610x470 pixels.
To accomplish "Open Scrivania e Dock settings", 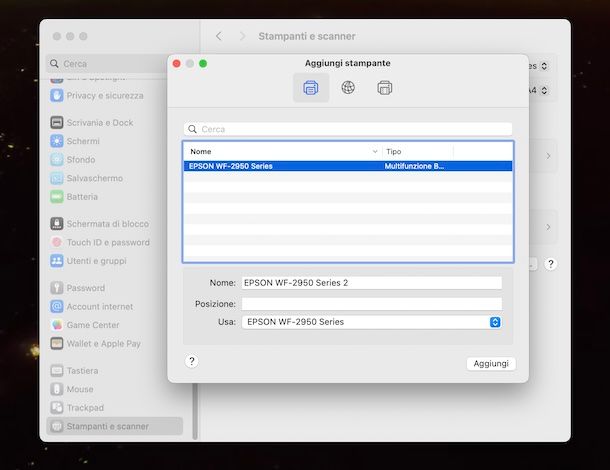I will pos(92,123).
